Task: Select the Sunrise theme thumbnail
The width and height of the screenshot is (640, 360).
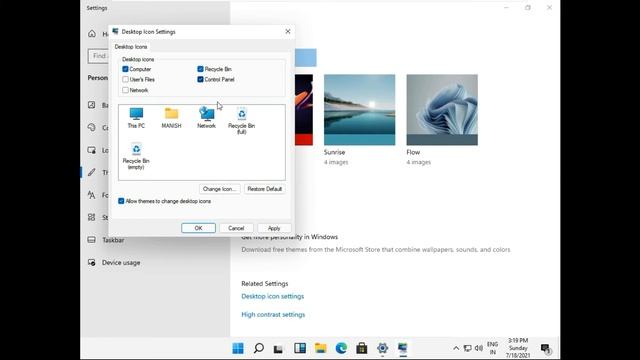Action: (360, 110)
